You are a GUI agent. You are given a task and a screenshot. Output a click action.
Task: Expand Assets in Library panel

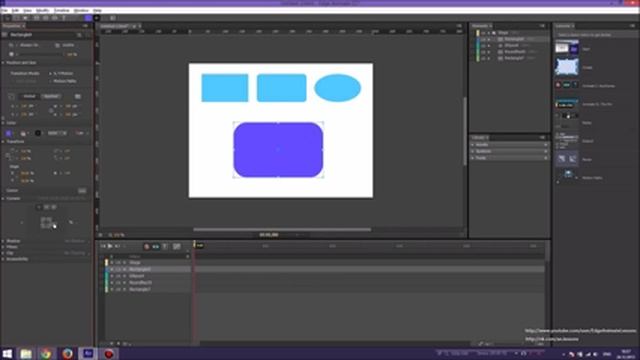473,145
